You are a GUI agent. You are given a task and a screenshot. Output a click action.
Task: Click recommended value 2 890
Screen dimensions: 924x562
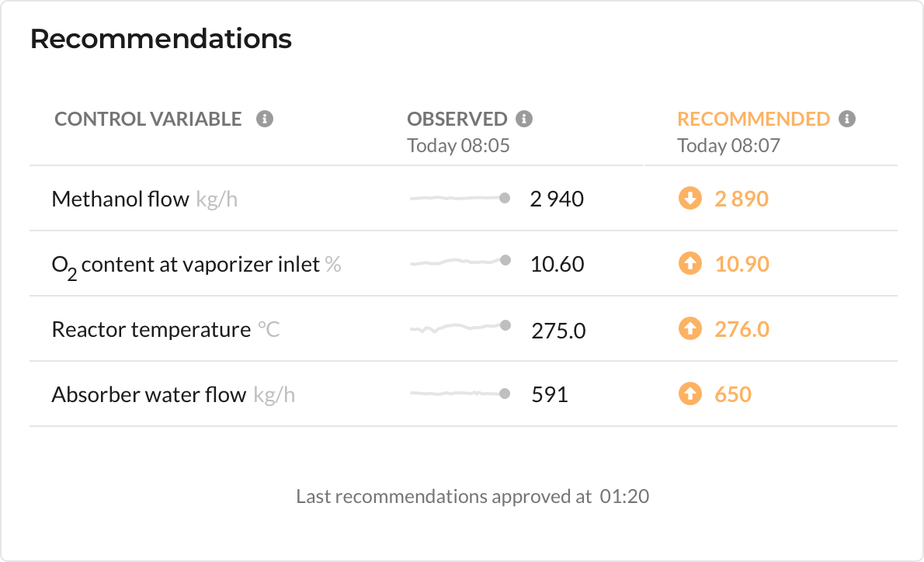coord(742,199)
